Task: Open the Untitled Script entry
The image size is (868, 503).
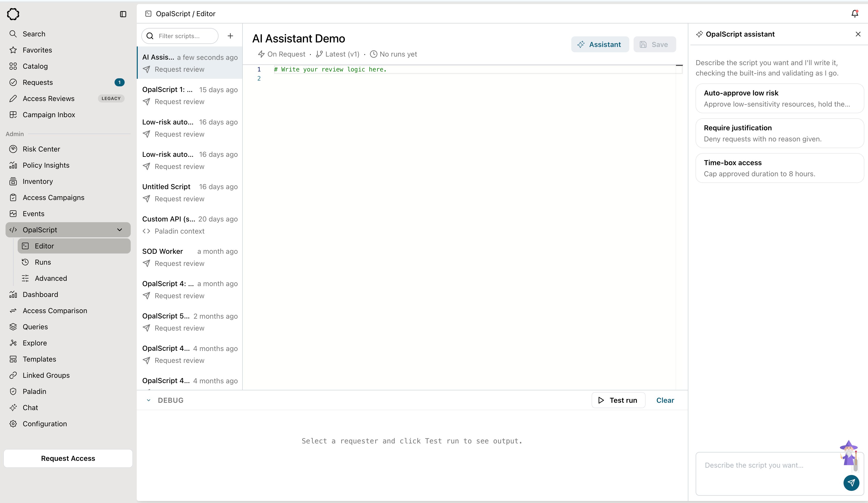Action: click(x=190, y=193)
